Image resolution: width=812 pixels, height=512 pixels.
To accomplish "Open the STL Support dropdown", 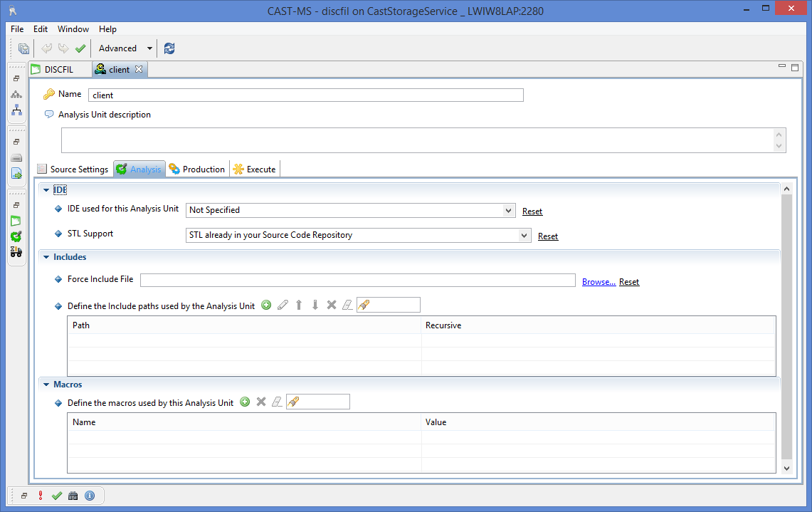I will [524, 235].
